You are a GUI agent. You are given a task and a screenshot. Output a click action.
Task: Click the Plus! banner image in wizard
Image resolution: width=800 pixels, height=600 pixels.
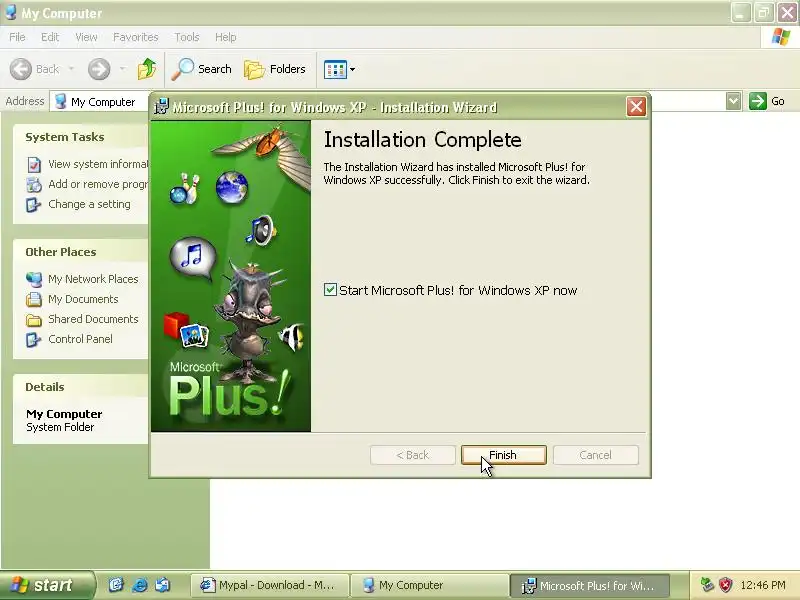231,276
